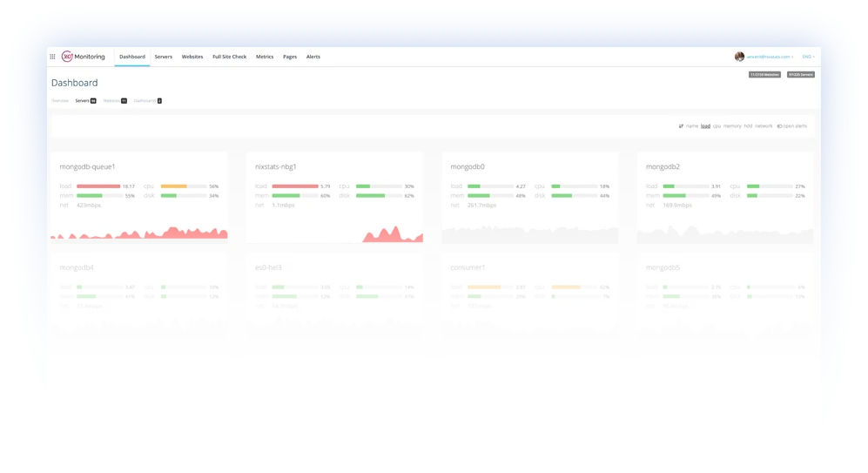
Task: Open the ENG language dropdown
Action: 808,57
